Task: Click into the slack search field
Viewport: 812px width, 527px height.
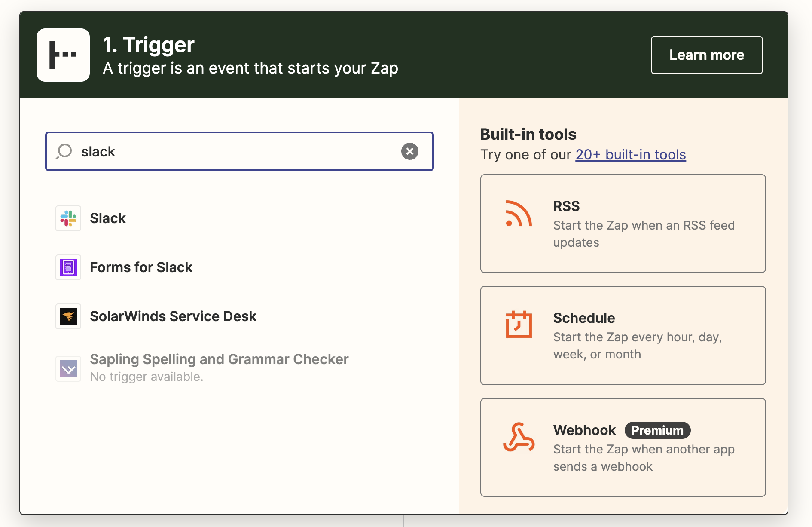Action: click(239, 151)
